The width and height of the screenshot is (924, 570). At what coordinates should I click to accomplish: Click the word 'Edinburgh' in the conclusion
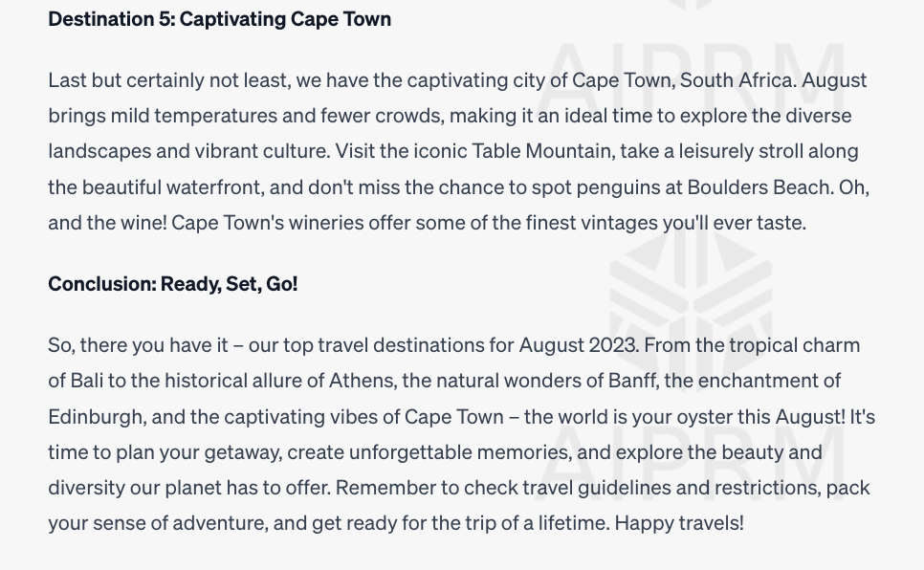(x=95, y=417)
